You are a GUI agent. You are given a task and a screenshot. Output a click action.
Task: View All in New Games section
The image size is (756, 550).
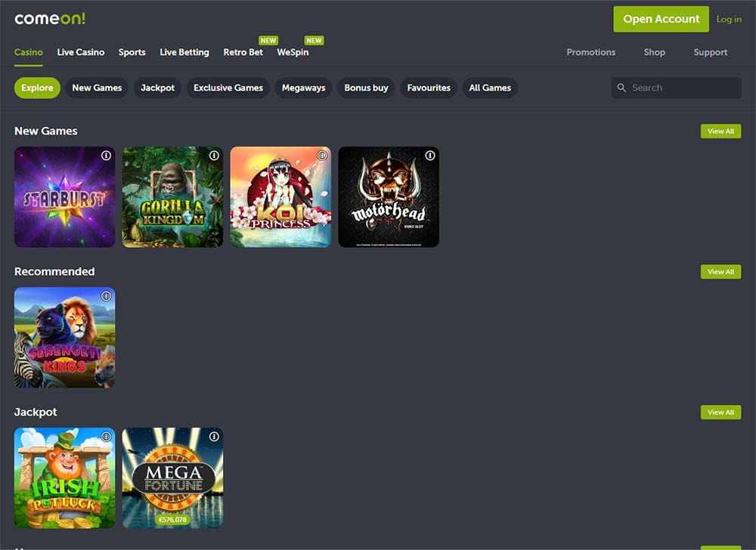(720, 131)
